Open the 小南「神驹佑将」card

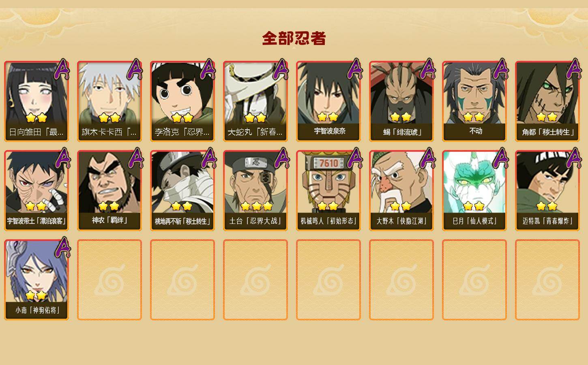(36, 279)
